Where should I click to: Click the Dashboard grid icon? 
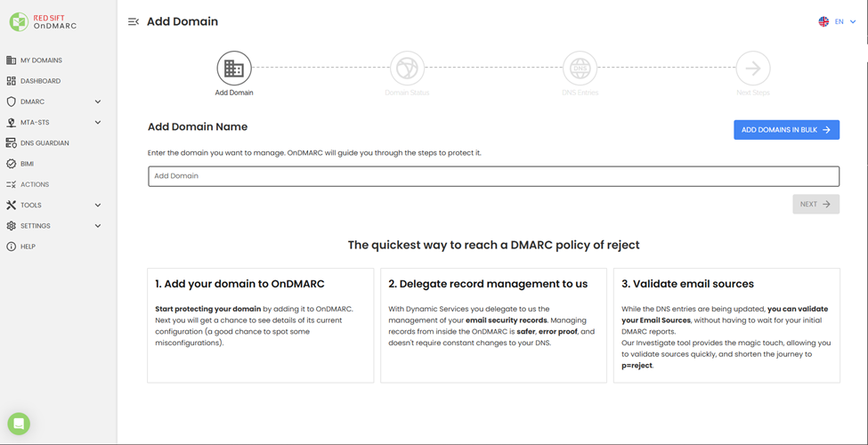coord(11,81)
